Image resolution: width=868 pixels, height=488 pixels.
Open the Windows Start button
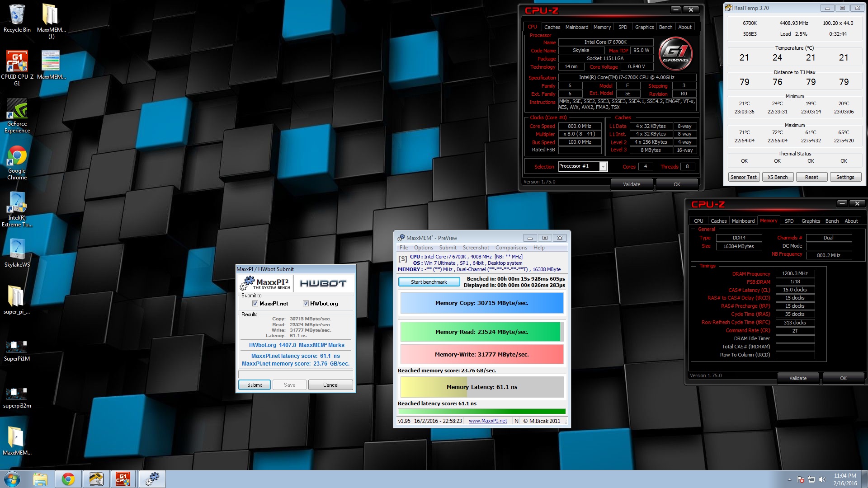pos(12,479)
